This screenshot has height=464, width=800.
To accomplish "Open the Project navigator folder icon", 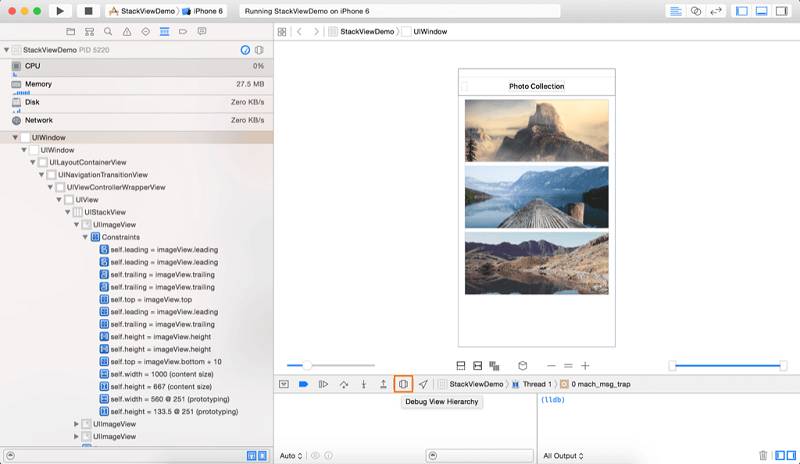I will pos(70,32).
